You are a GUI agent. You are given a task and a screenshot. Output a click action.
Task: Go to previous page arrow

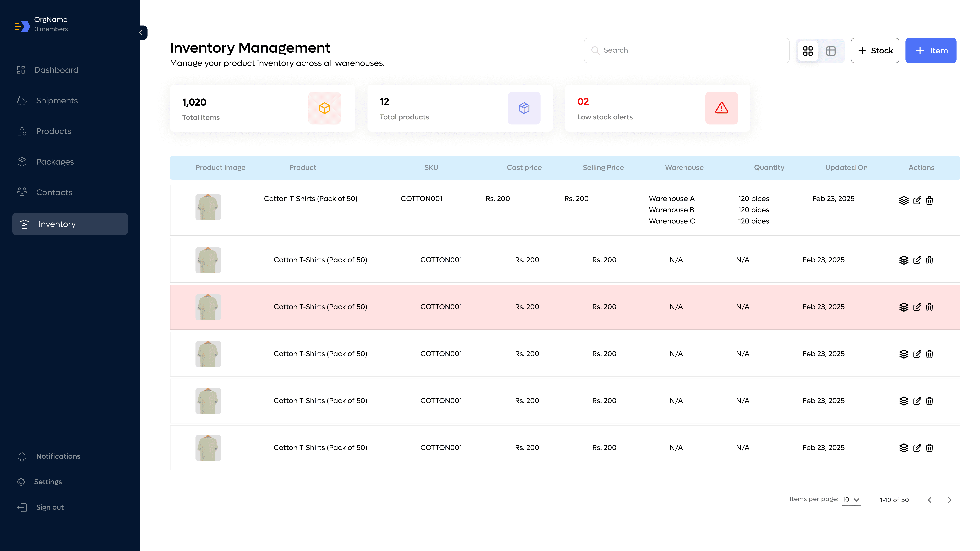[929, 500]
